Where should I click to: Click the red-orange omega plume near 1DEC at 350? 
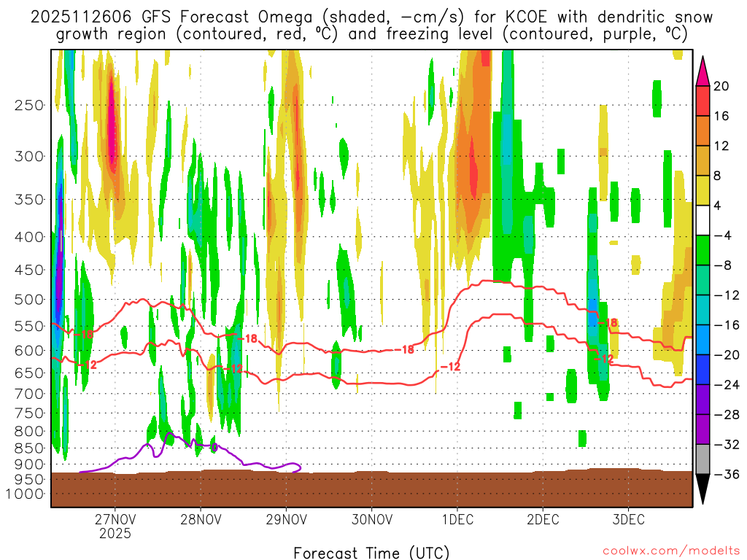point(473,169)
